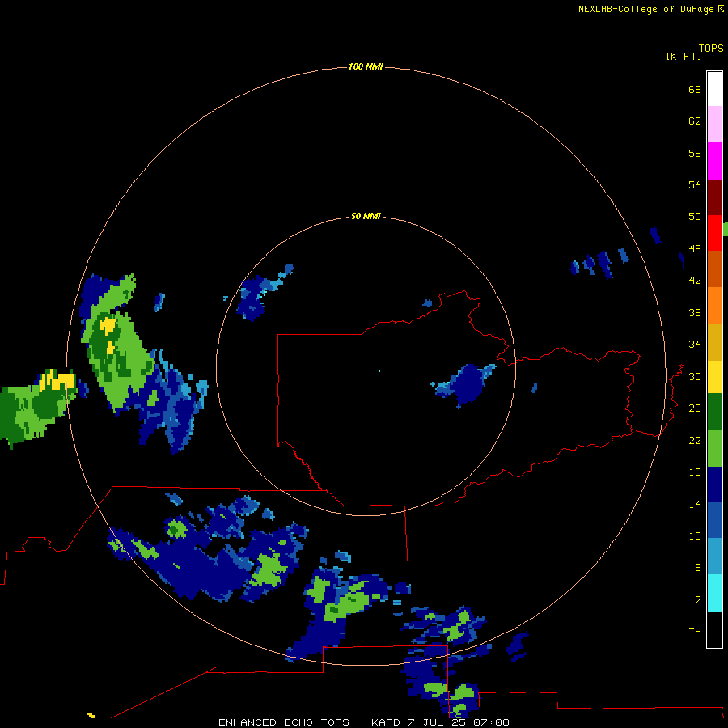Click the cyan 2 color swatch
The width and height of the screenshot is (728, 728).
[714, 593]
